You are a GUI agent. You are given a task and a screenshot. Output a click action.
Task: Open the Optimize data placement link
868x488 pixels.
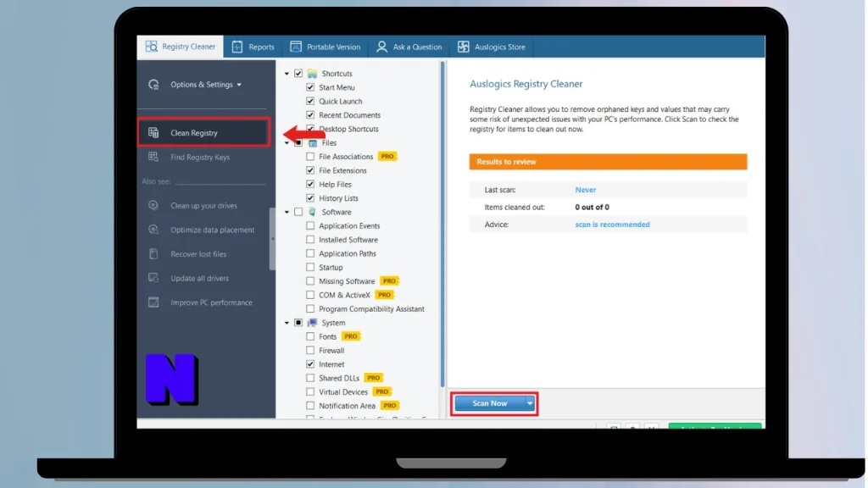213,230
